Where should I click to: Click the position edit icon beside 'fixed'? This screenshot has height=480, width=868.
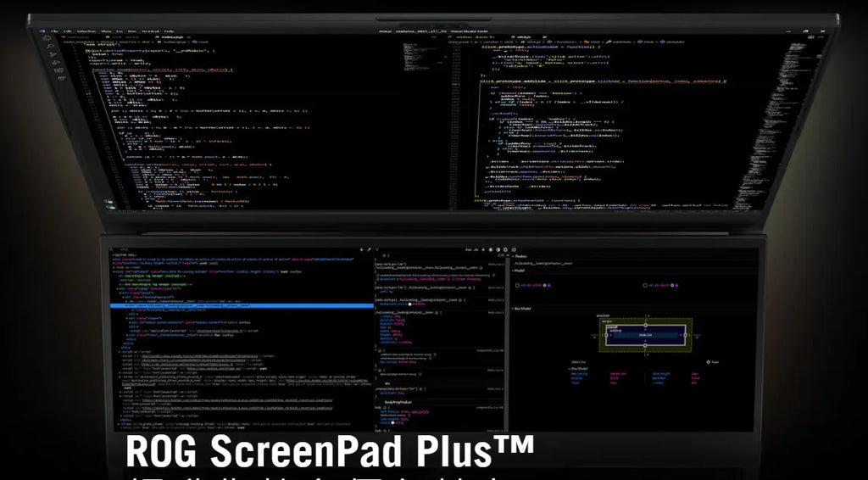click(x=708, y=362)
